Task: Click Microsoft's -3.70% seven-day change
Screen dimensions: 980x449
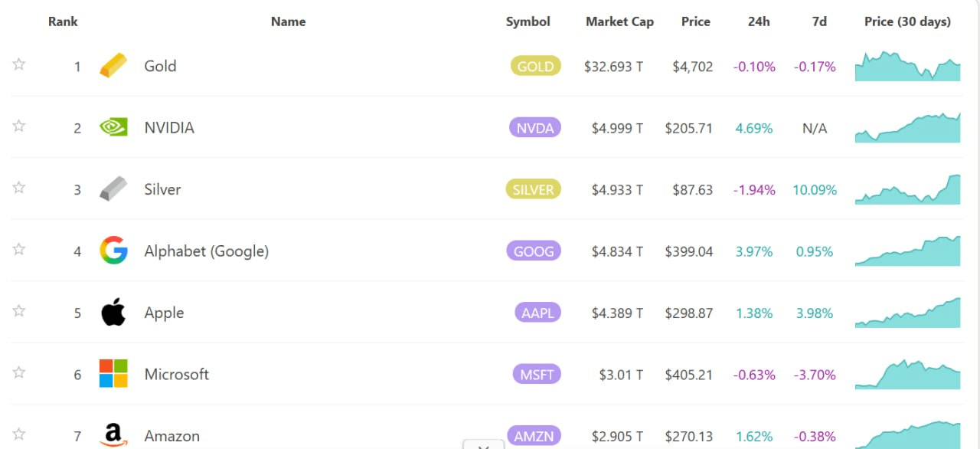Action: point(815,375)
